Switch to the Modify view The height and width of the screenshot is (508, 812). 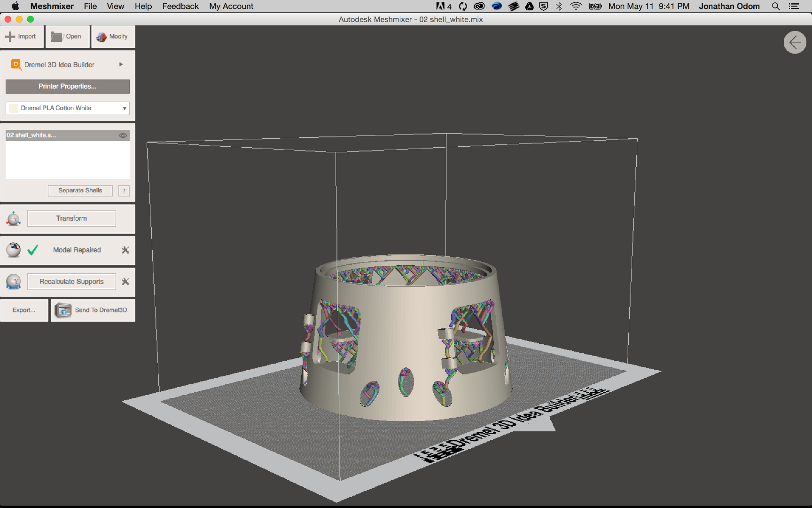tap(113, 37)
